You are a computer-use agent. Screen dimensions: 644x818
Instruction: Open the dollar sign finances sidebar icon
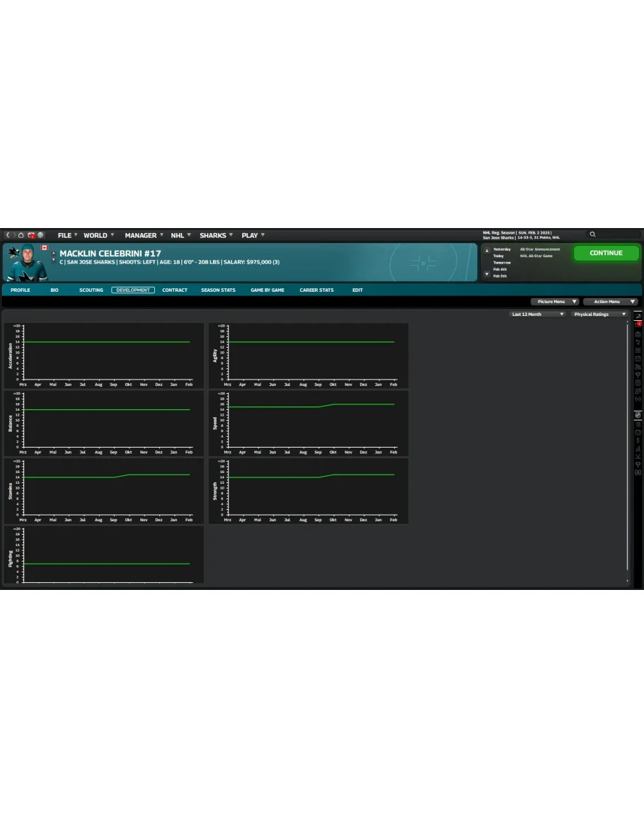[x=638, y=440]
